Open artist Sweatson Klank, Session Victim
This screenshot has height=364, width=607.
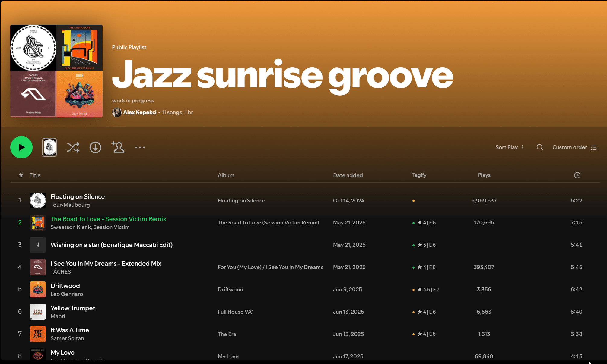pos(90,227)
